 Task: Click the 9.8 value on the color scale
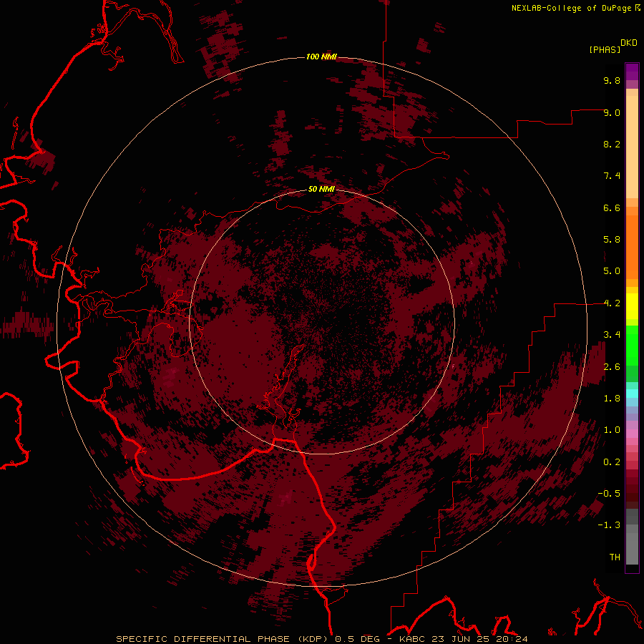612,80
